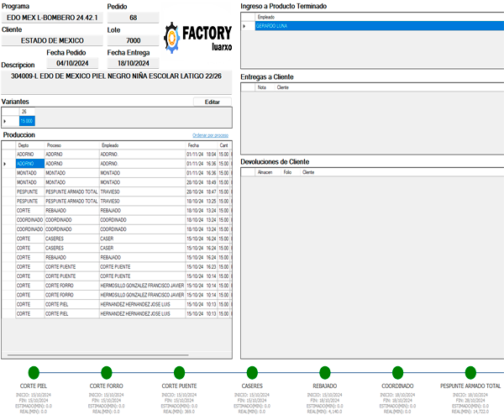Viewport: 504px width, 420px height.
Task: Click the 'Ordenar por proceso' link
Action: coord(210,135)
